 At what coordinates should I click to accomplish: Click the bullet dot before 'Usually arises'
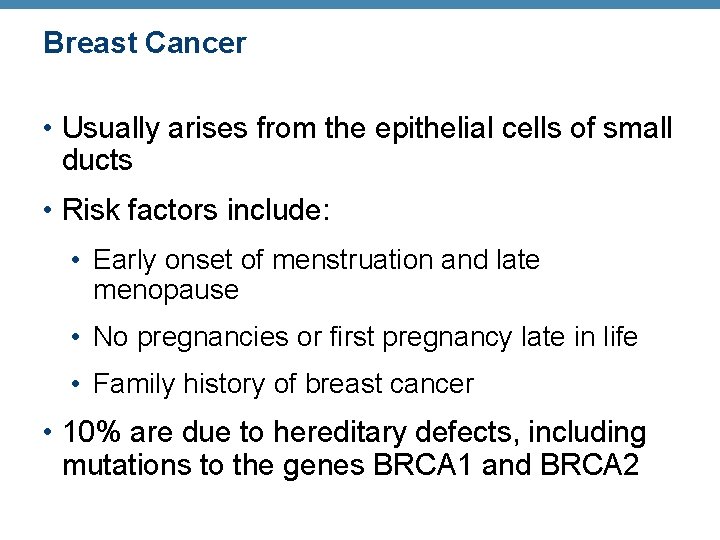(x=47, y=128)
